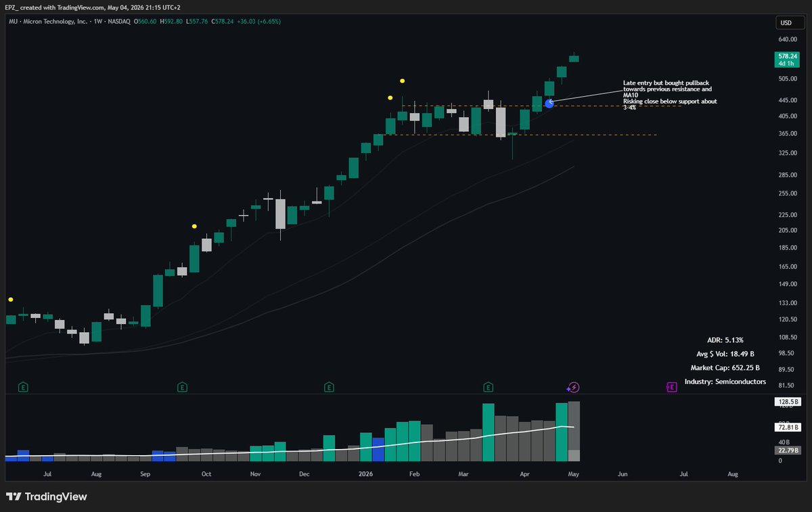Click the Industry: Semiconductors label
812x512 pixels.
[x=725, y=382]
